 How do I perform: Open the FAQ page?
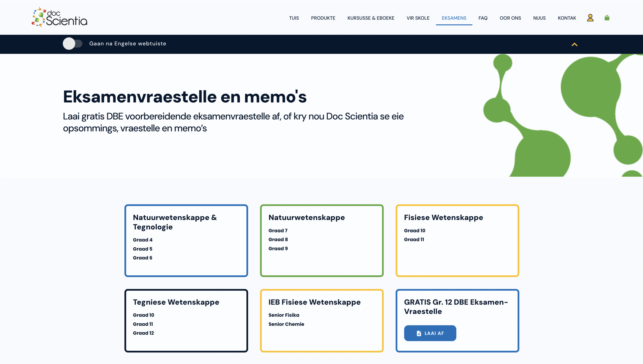pos(483,18)
